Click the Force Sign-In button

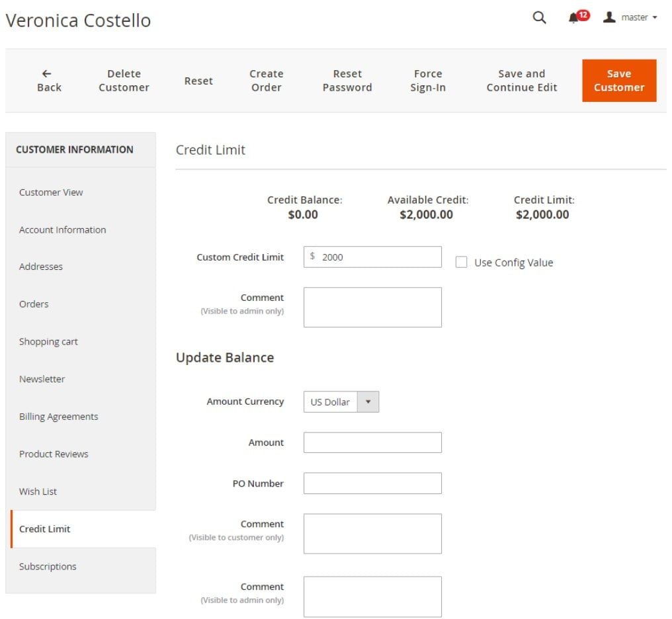coord(428,81)
